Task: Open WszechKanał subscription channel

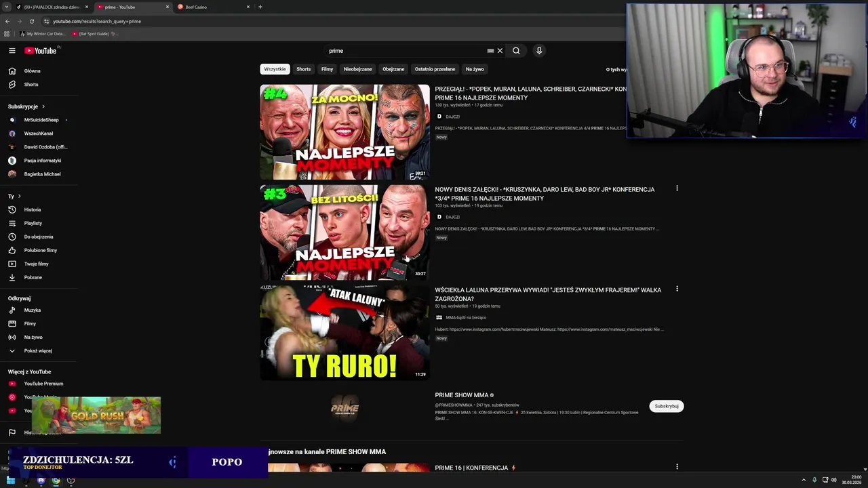Action: pos(38,134)
